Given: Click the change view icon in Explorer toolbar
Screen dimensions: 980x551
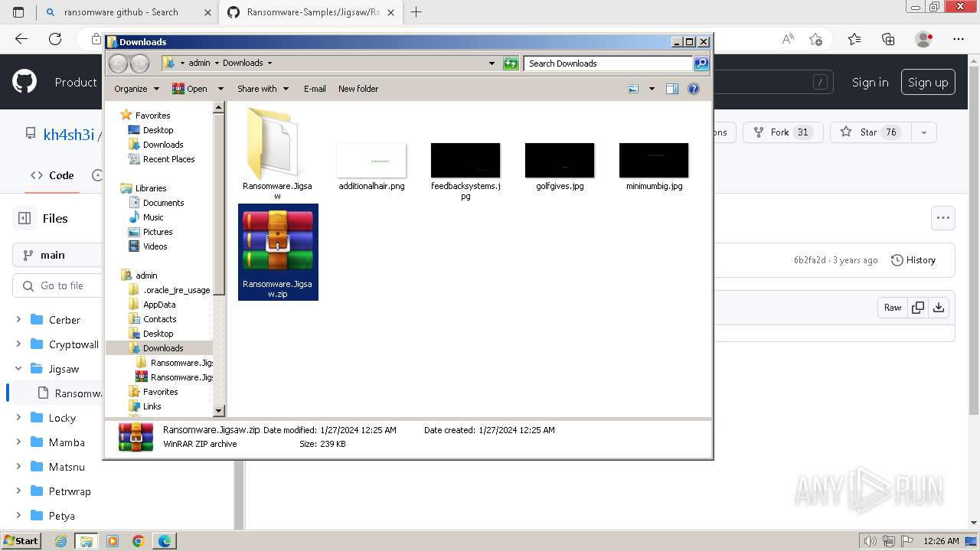Looking at the screenshot, I should (x=633, y=89).
